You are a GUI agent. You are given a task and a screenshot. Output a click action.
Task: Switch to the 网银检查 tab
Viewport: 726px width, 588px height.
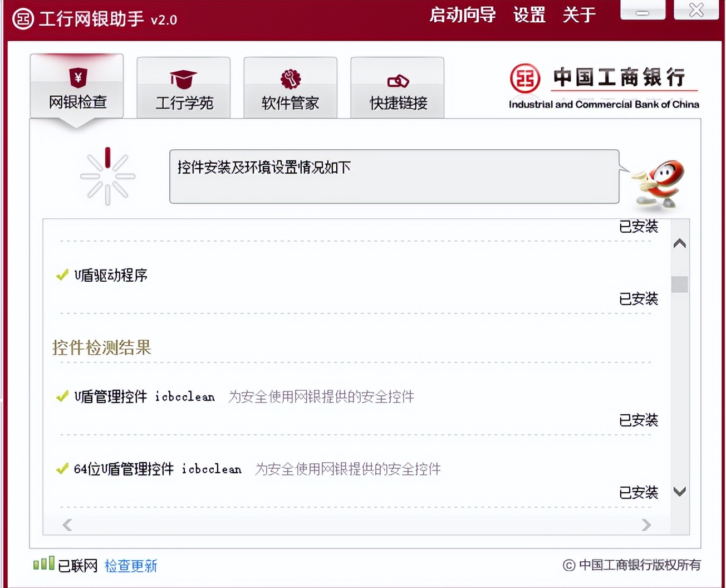77,102
